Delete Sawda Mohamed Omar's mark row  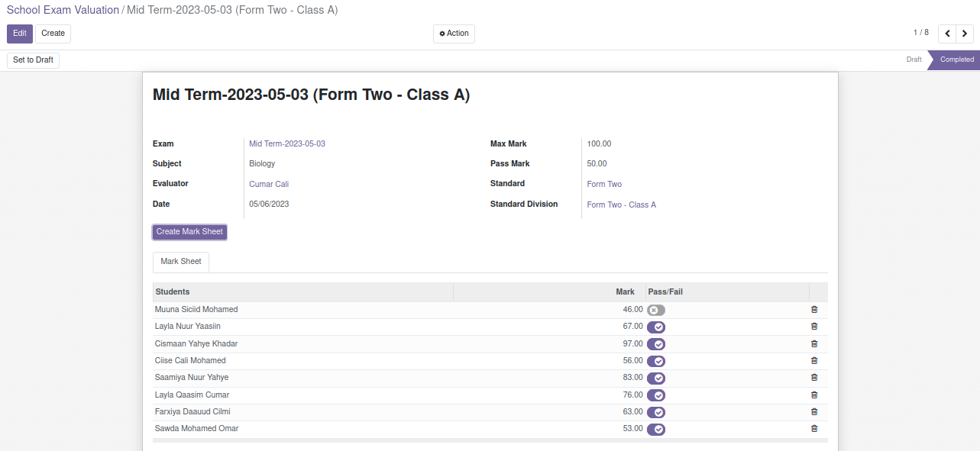(813, 429)
